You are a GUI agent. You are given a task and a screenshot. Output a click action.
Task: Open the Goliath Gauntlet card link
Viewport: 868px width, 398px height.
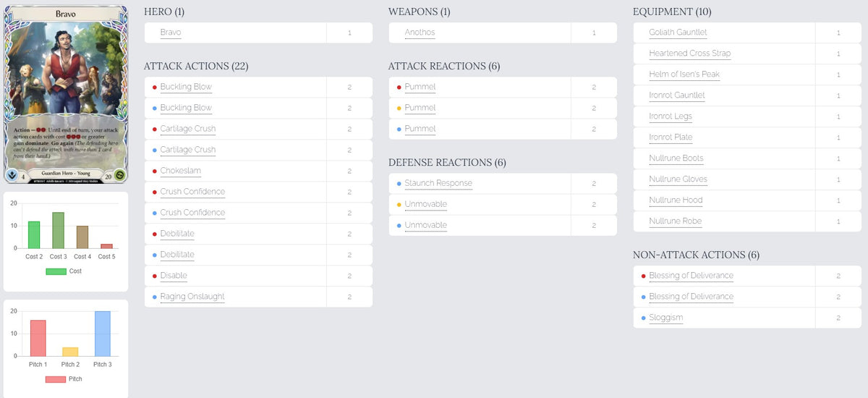click(x=678, y=33)
